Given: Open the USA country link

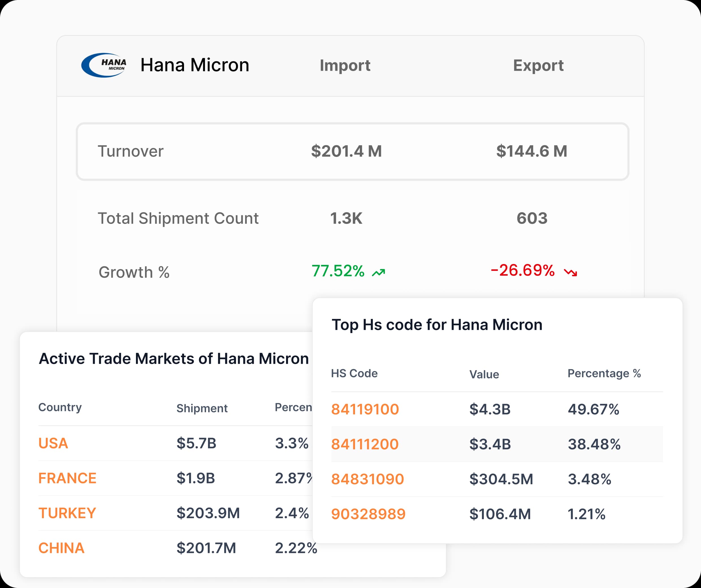Looking at the screenshot, I should coord(53,443).
